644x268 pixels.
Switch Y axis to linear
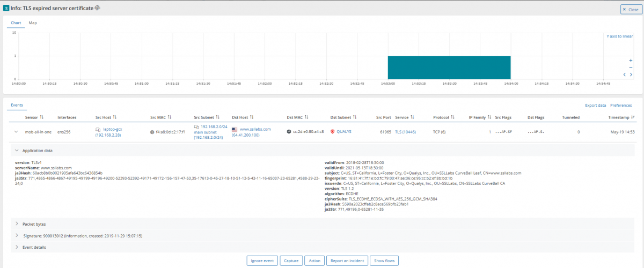coord(619,36)
